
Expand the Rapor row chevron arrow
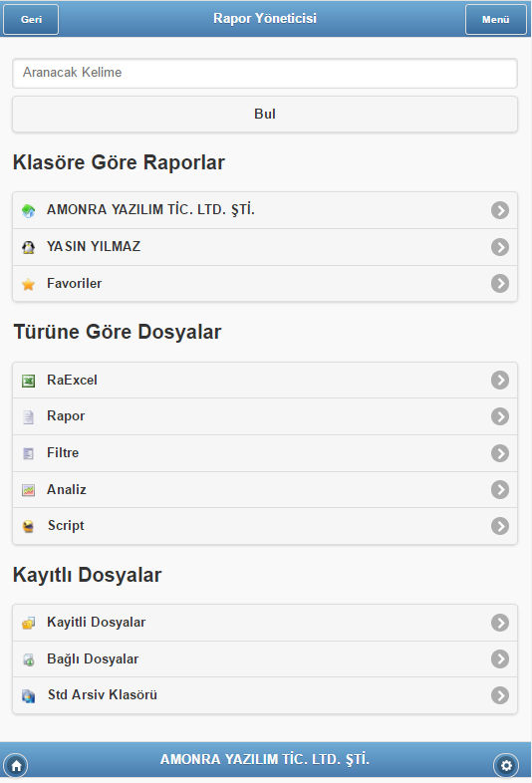coord(500,416)
